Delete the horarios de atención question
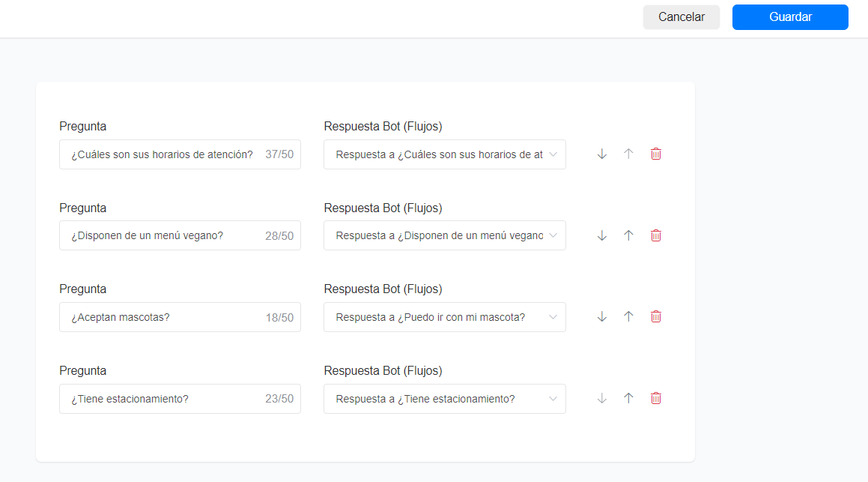Screen dimensions: 868x482 coord(656,154)
